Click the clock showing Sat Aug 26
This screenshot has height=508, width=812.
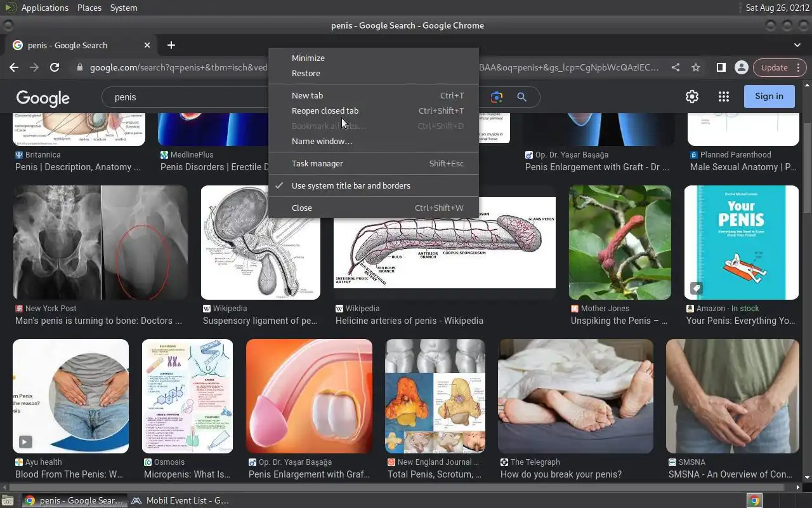pyautogui.click(x=776, y=8)
